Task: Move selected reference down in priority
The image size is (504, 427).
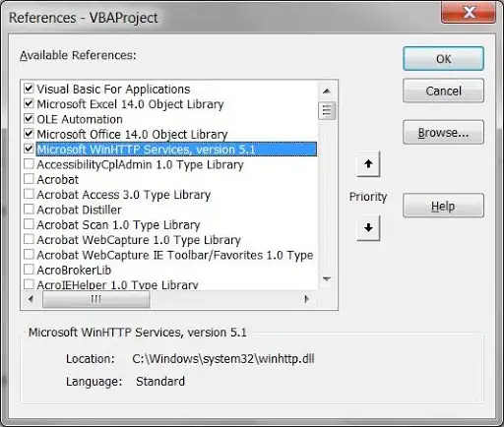Action: (368, 227)
